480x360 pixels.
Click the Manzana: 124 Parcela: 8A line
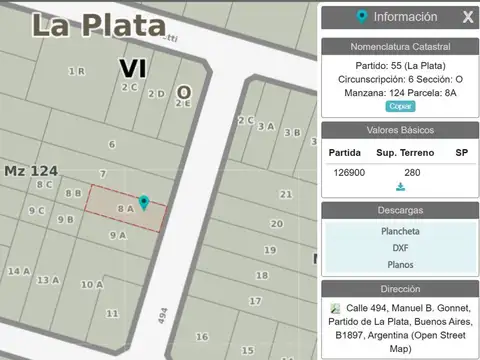click(400, 93)
